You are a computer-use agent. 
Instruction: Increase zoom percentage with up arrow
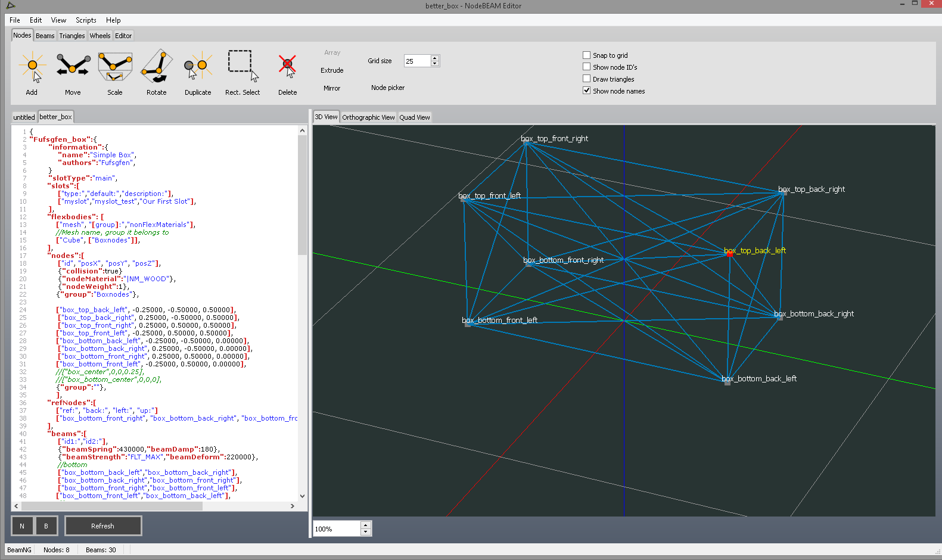pyautogui.click(x=366, y=525)
